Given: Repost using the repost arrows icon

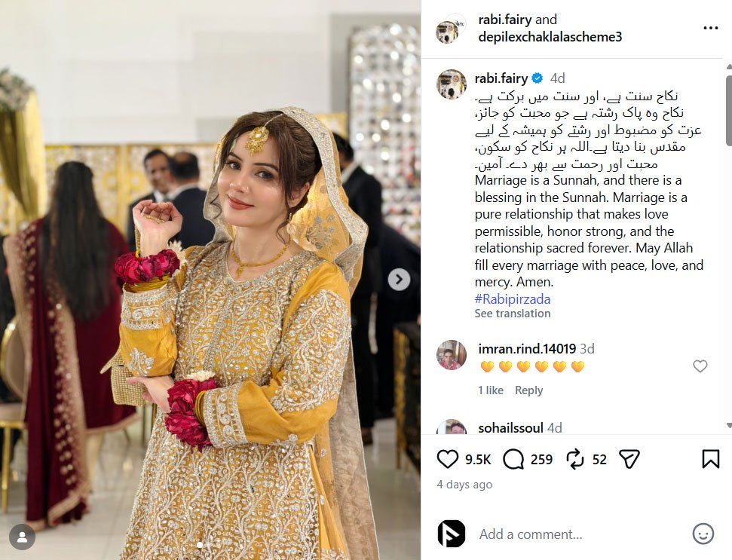Looking at the screenshot, I should (575, 459).
